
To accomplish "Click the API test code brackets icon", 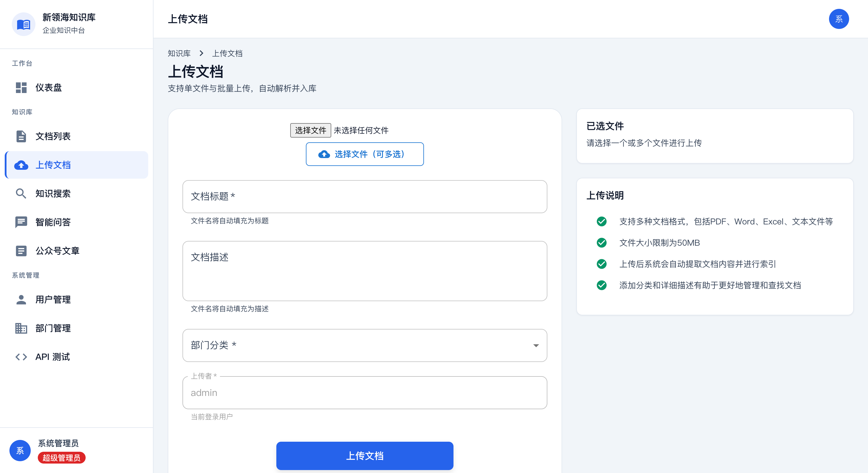I will coord(21,357).
